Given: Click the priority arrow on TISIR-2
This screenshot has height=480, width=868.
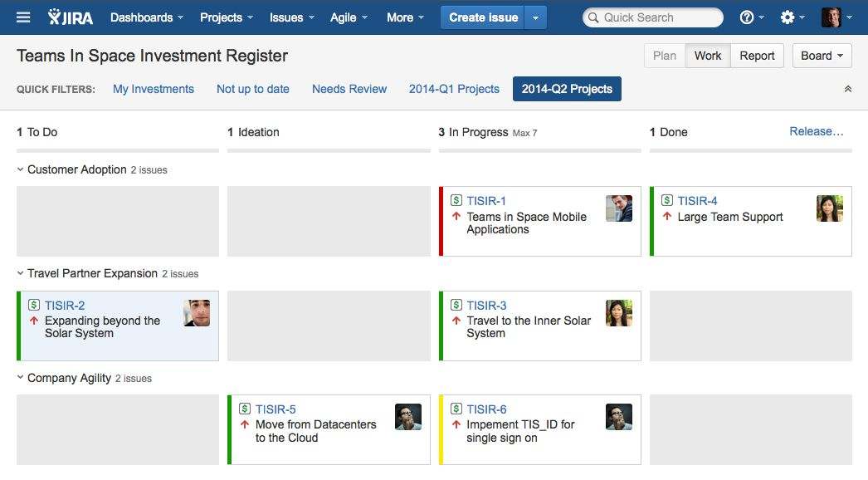Looking at the screenshot, I should point(34,320).
